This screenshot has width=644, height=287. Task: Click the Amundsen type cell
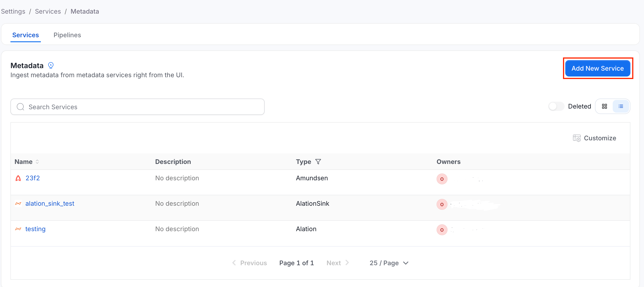coord(312,178)
